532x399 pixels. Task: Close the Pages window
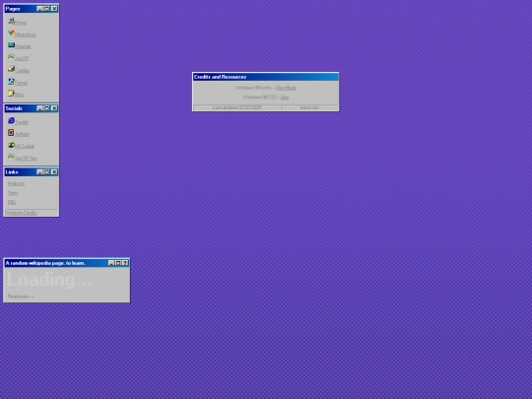pyautogui.click(x=54, y=9)
